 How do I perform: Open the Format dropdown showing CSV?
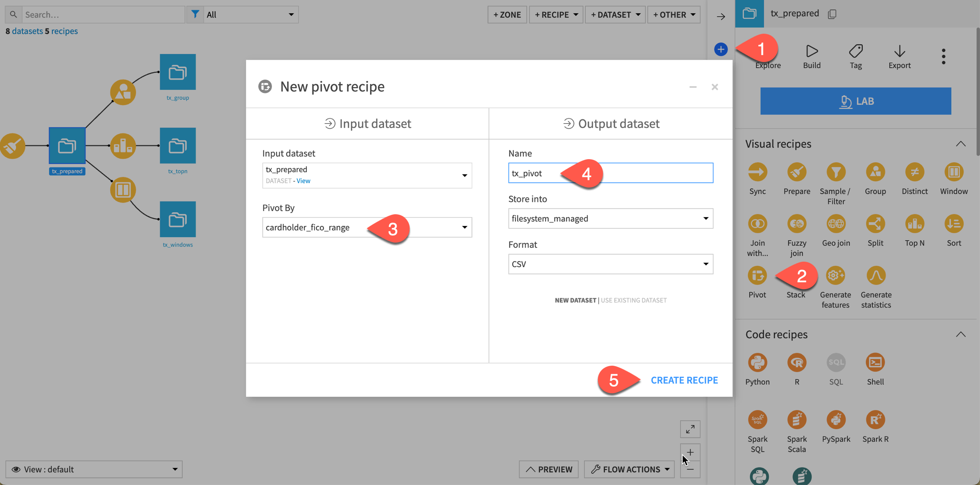[x=706, y=264]
